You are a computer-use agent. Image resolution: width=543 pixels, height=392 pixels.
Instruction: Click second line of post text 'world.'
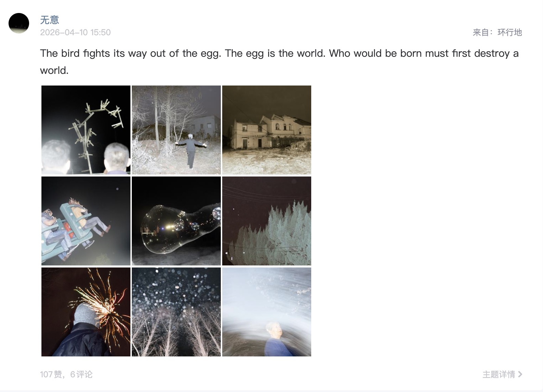pos(54,70)
